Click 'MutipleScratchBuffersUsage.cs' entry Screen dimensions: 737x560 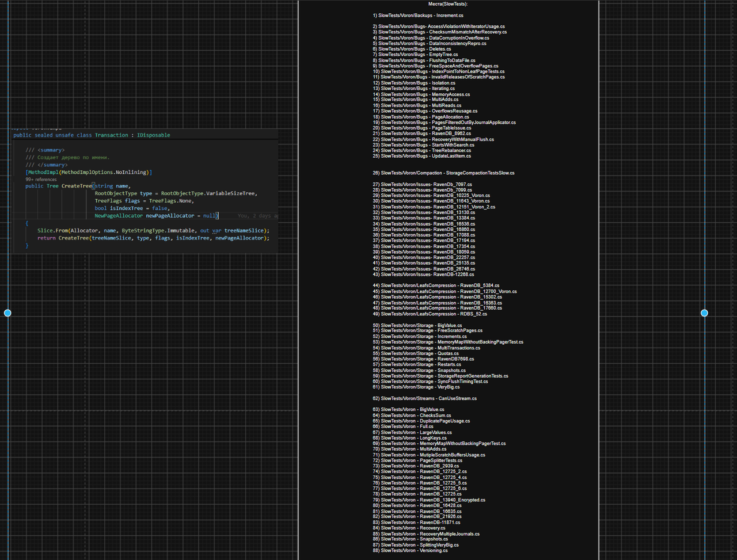point(429,455)
